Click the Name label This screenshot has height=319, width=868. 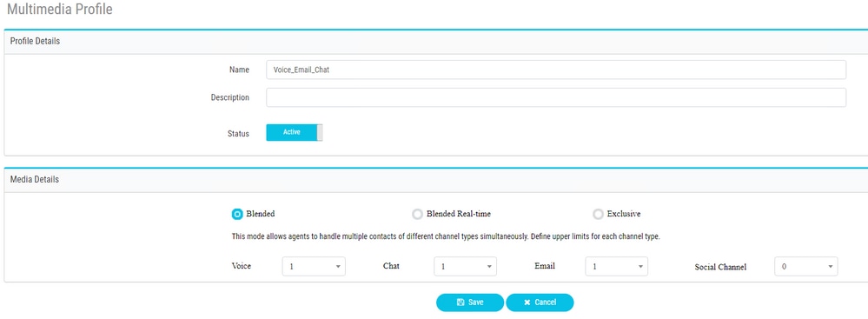click(240, 70)
